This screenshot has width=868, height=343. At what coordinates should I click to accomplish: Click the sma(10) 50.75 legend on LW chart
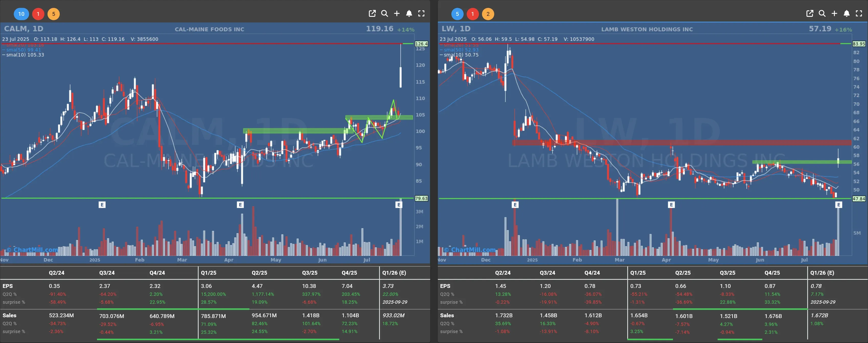tap(459, 55)
